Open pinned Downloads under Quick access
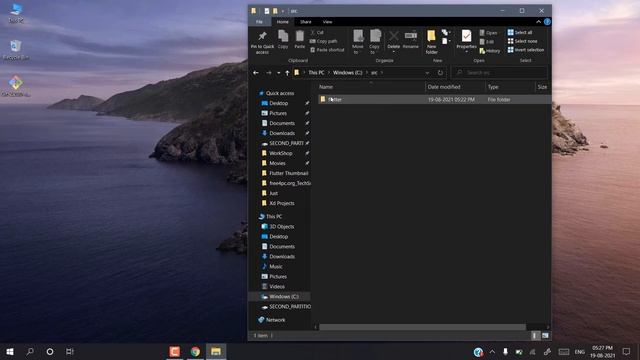 tap(282, 133)
